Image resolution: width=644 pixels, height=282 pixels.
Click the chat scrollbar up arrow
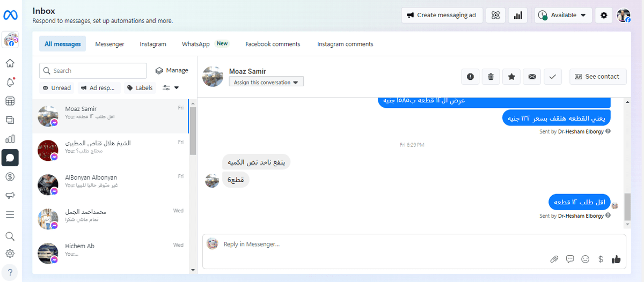(x=627, y=102)
